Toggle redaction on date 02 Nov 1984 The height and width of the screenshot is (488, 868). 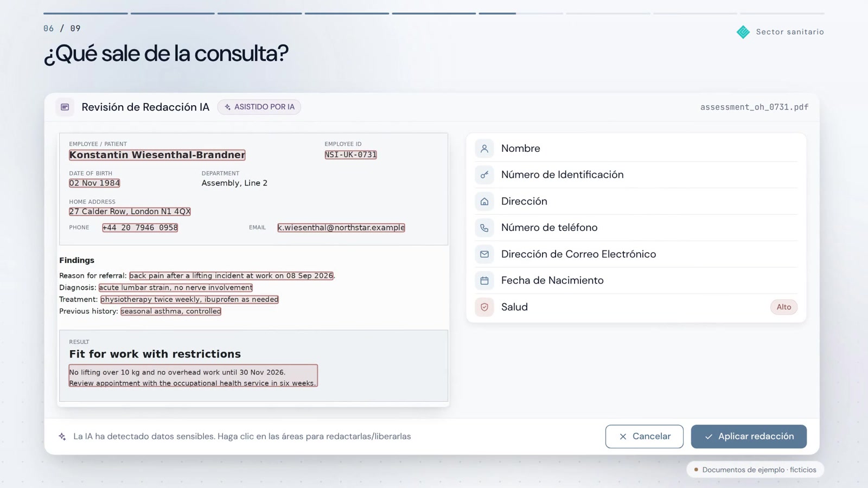point(94,183)
